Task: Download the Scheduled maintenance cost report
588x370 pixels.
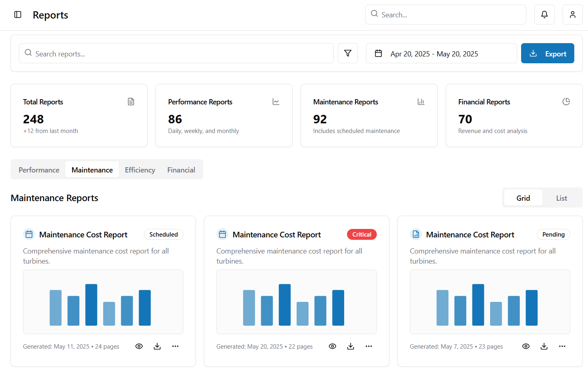Action: coord(157,346)
